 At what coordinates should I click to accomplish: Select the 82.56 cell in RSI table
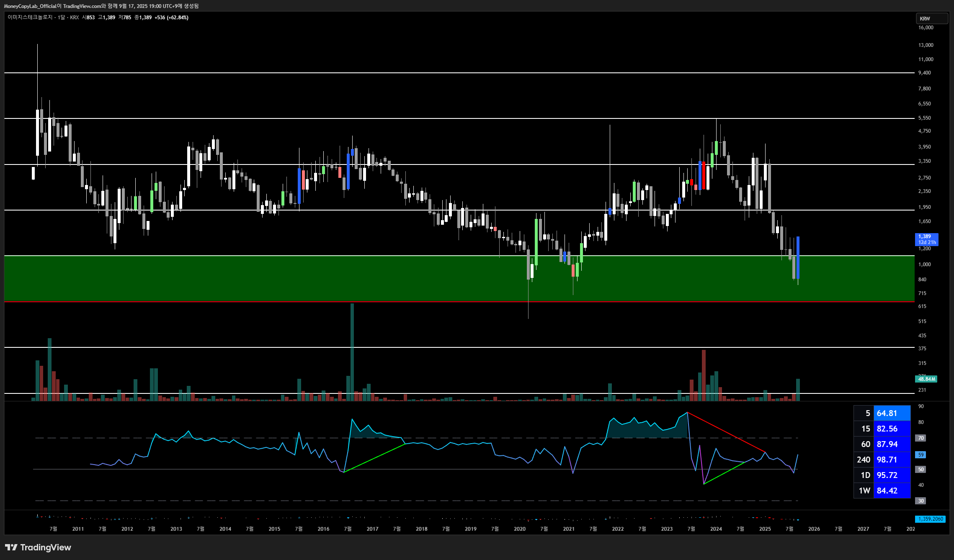click(892, 429)
